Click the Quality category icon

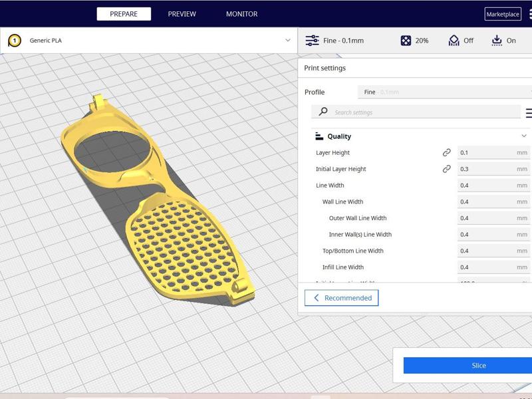319,136
